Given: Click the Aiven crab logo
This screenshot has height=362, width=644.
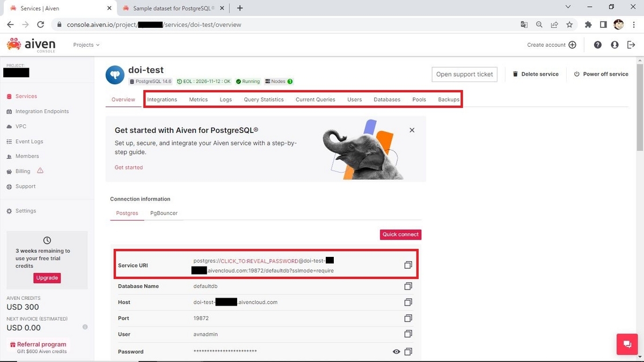Looking at the screenshot, I should pyautogui.click(x=14, y=45).
